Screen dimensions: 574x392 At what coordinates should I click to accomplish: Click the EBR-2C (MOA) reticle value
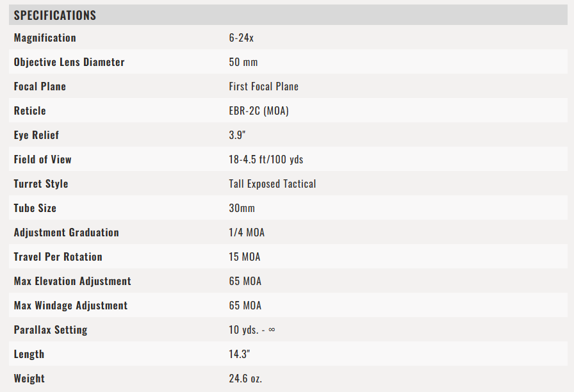click(259, 111)
